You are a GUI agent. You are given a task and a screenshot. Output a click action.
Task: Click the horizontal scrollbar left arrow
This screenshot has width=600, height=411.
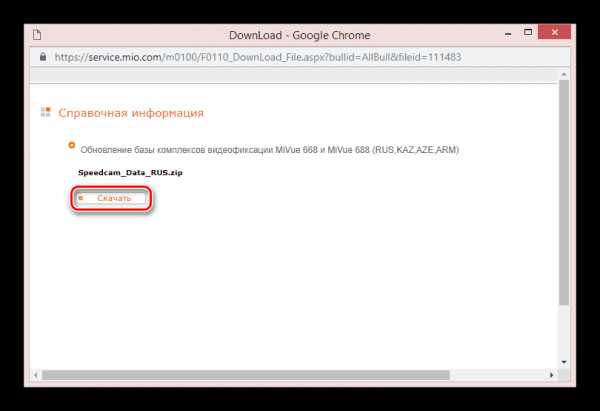pos(35,375)
